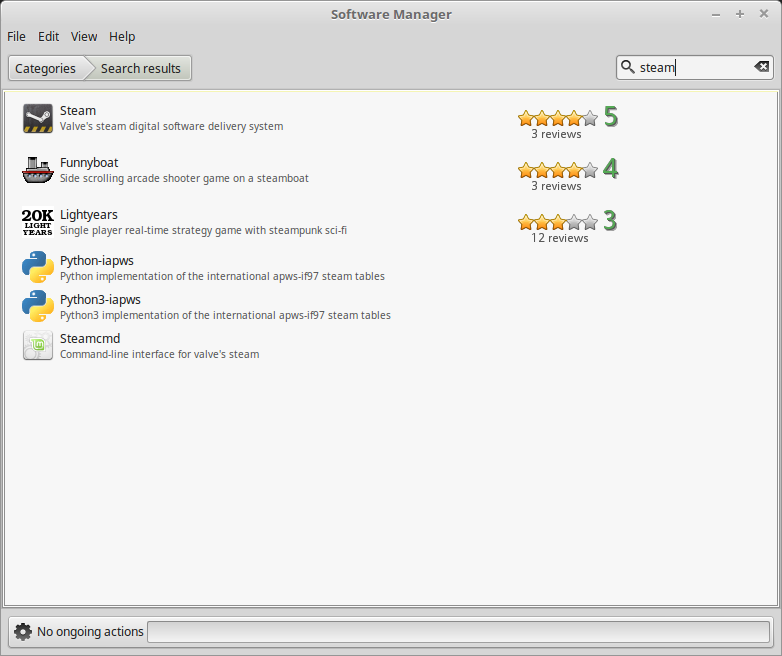
Task: Click "Python3 implementation of the international" description
Action: click(225, 315)
